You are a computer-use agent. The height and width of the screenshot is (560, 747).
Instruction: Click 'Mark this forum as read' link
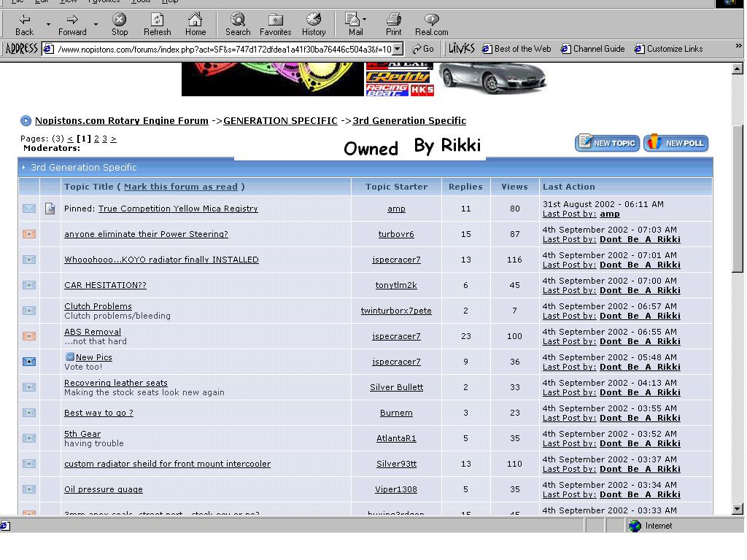pyautogui.click(x=180, y=187)
